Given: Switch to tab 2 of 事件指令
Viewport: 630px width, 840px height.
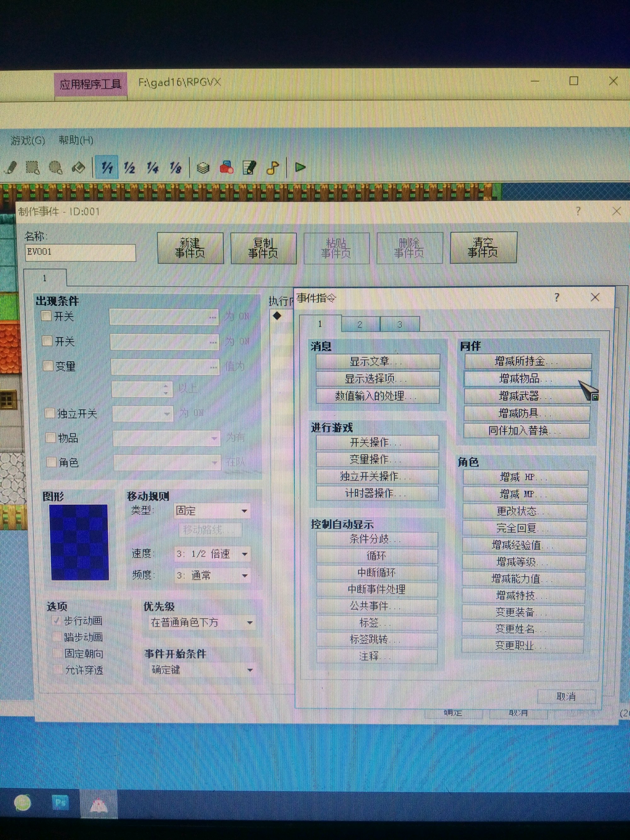Looking at the screenshot, I should click(x=360, y=325).
